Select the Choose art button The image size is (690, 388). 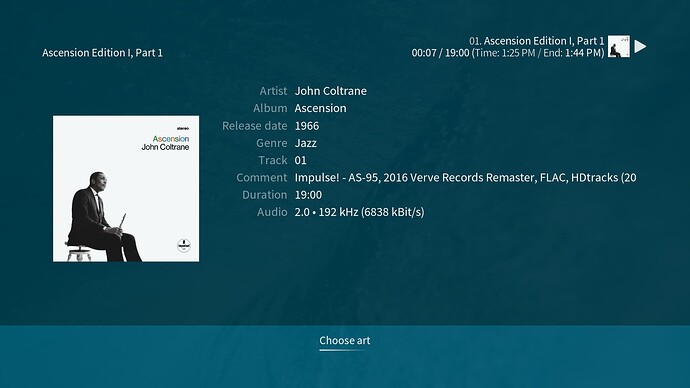coord(345,340)
